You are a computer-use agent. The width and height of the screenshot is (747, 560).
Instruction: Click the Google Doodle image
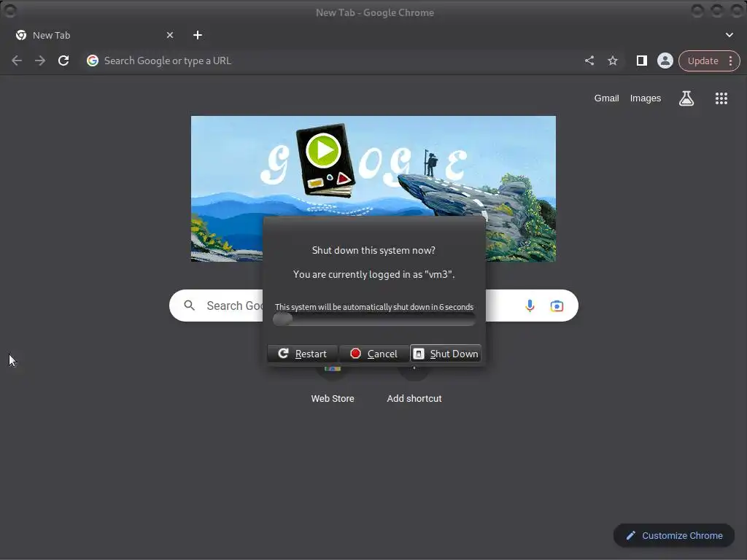373,189
